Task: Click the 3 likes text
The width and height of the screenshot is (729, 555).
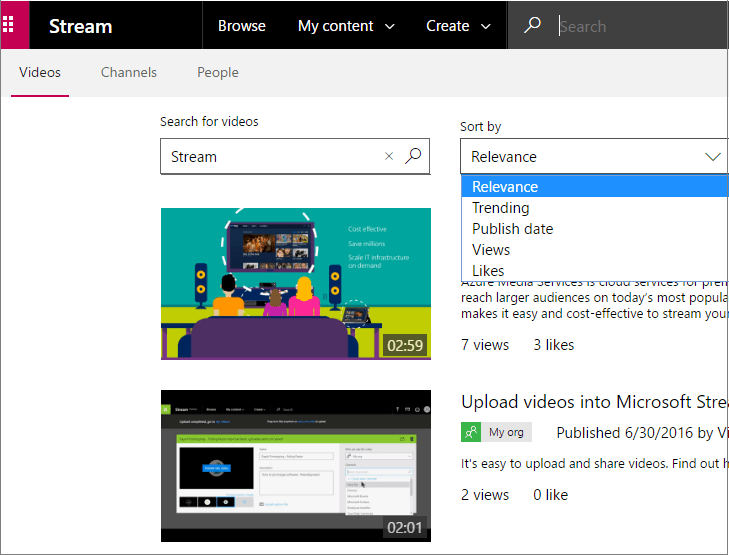Action: coord(554,345)
